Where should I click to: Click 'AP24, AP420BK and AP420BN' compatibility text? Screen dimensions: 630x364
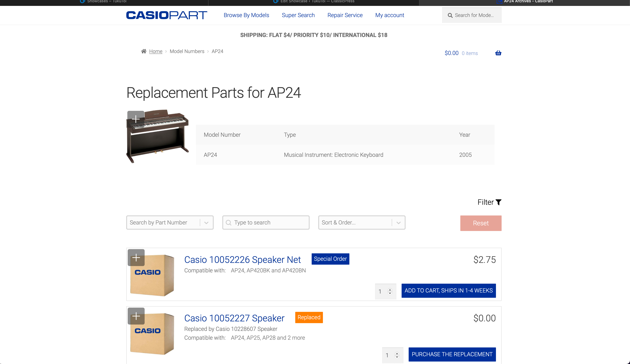click(268, 270)
